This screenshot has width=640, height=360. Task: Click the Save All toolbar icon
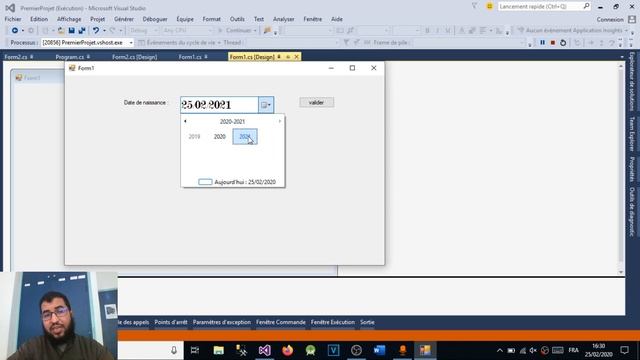(82, 31)
